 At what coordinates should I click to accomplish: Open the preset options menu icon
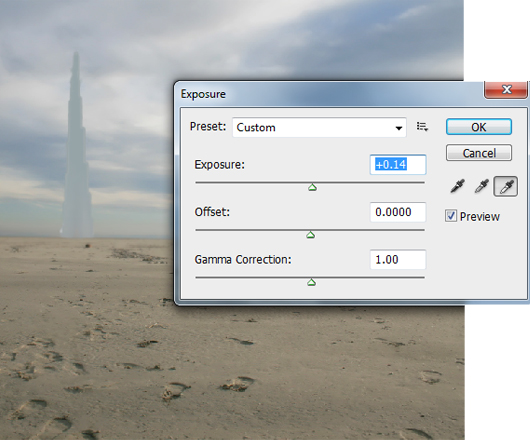[422, 127]
